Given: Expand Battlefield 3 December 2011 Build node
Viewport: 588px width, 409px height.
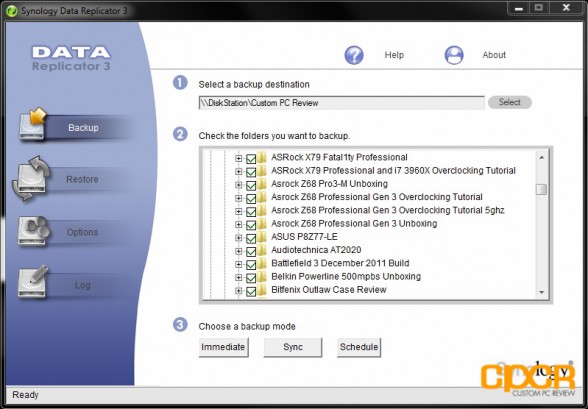Looking at the screenshot, I should coord(238,264).
